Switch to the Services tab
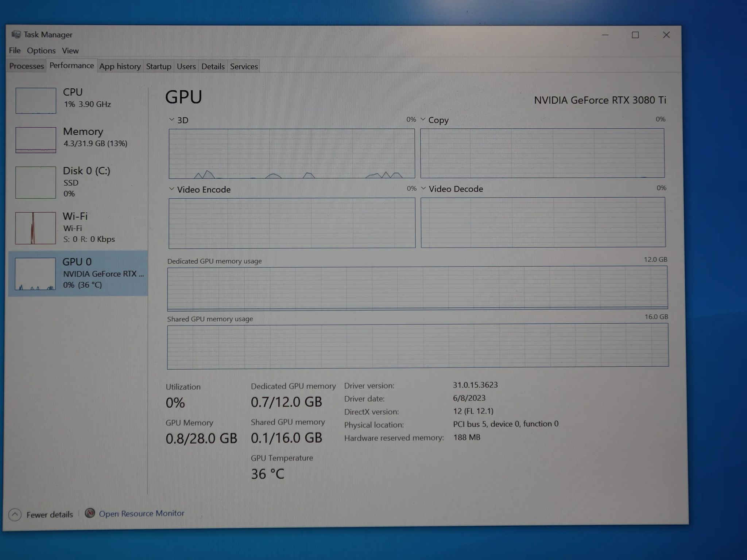 click(x=244, y=66)
